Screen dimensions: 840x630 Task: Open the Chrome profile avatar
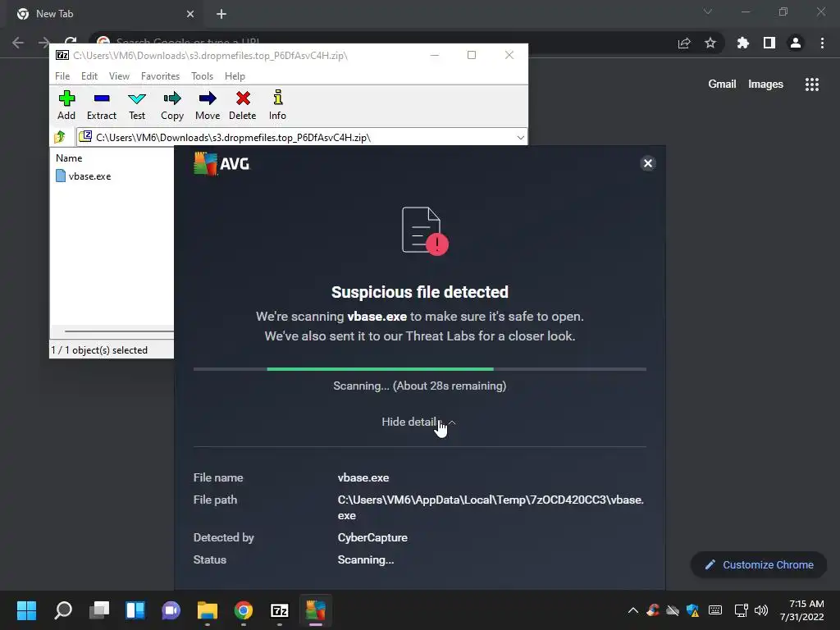pos(796,43)
